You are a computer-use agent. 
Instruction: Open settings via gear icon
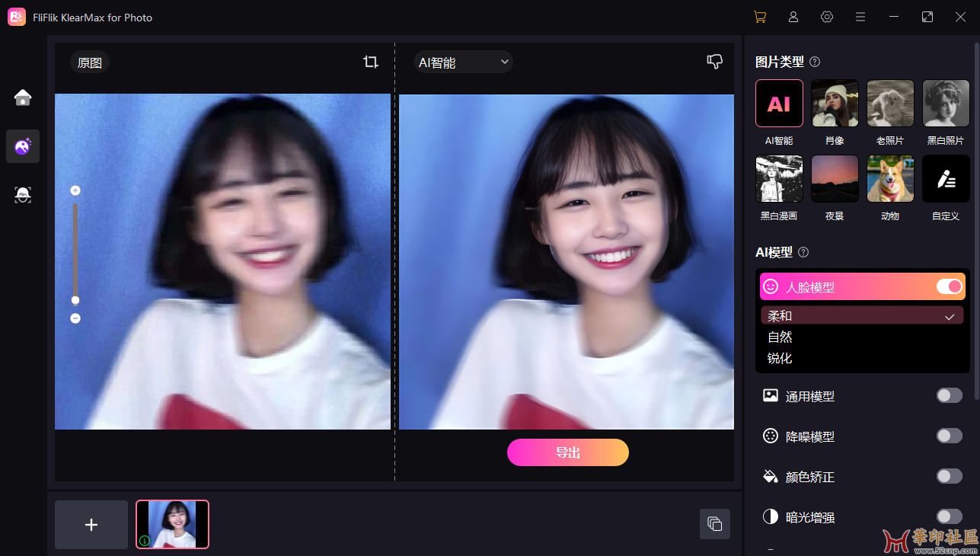click(827, 17)
